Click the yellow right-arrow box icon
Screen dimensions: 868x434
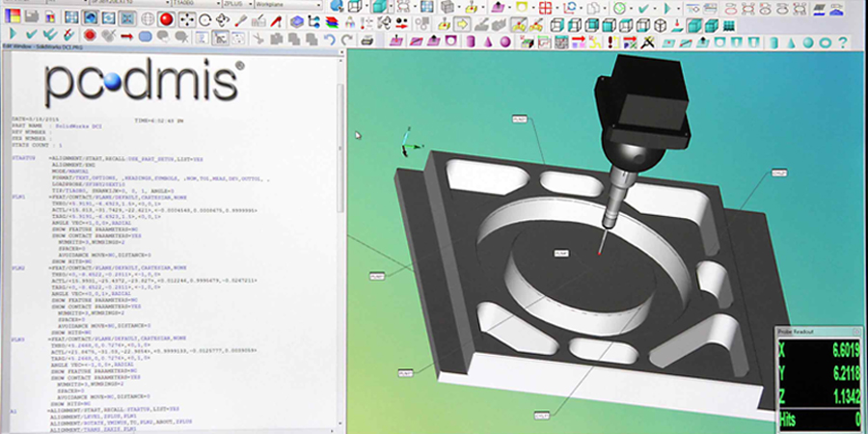click(x=462, y=24)
